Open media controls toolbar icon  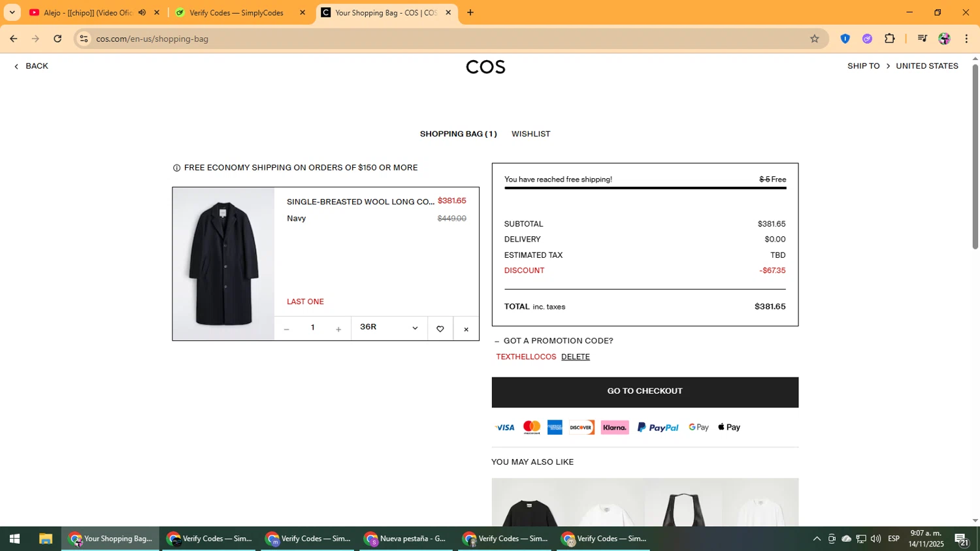(x=922, y=39)
